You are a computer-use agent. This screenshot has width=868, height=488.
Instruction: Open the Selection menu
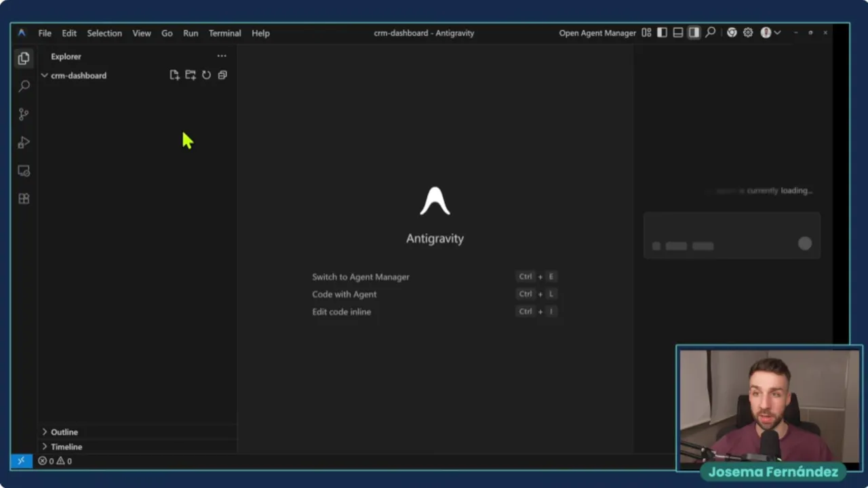(x=104, y=33)
